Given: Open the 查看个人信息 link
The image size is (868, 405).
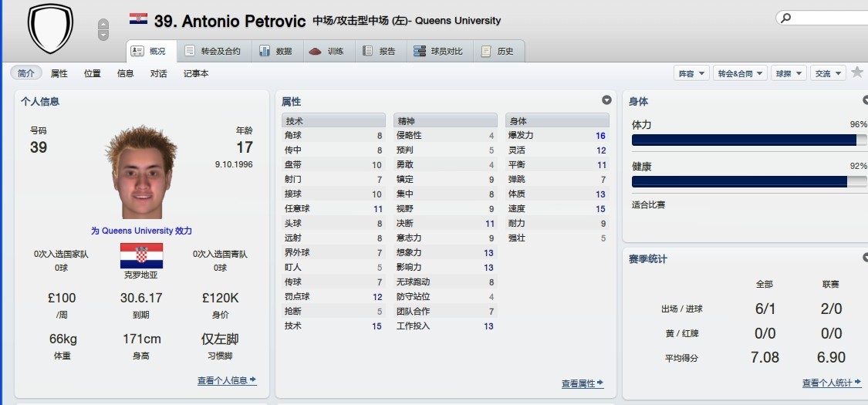Looking at the screenshot, I should [226, 380].
